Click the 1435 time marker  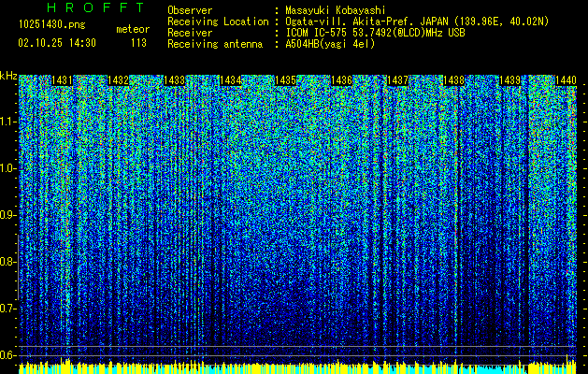286,80
